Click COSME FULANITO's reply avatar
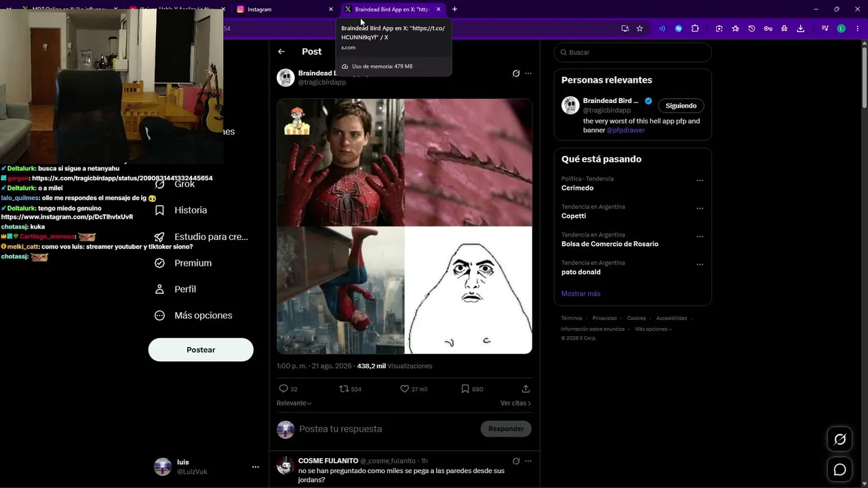The image size is (868, 488). [285, 465]
